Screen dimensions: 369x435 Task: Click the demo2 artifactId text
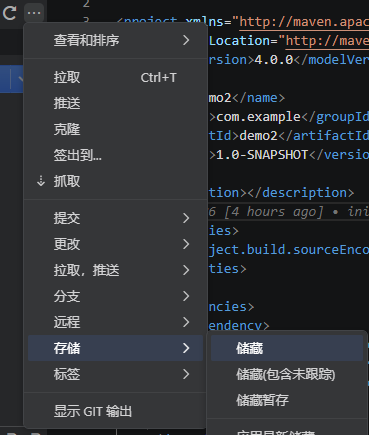point(258,136)
